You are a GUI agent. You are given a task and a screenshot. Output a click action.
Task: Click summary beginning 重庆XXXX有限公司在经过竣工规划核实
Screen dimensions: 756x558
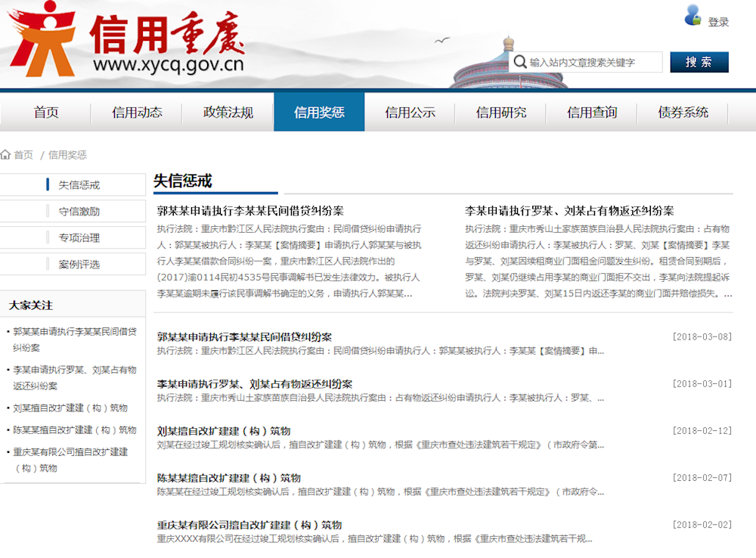tap(375, 538)
